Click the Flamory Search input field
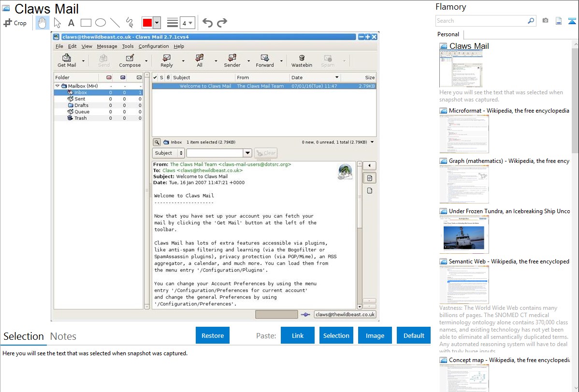Viewport: 579px width, 392px height. 481,21
